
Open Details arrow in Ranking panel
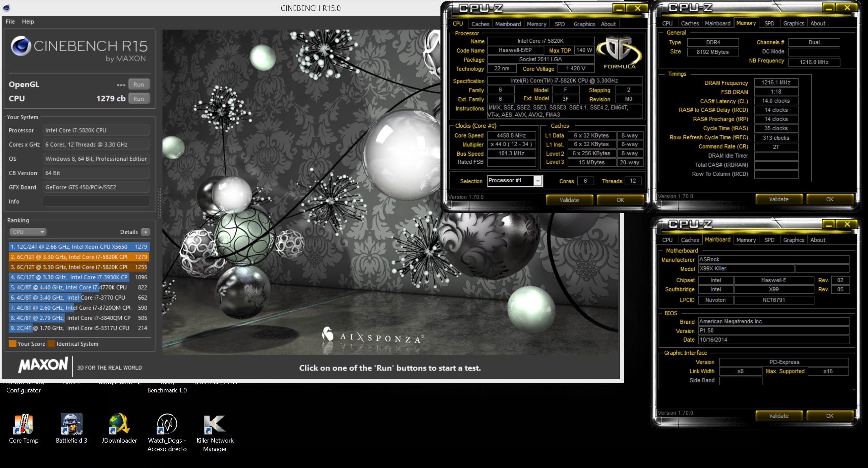pos(146,232)
